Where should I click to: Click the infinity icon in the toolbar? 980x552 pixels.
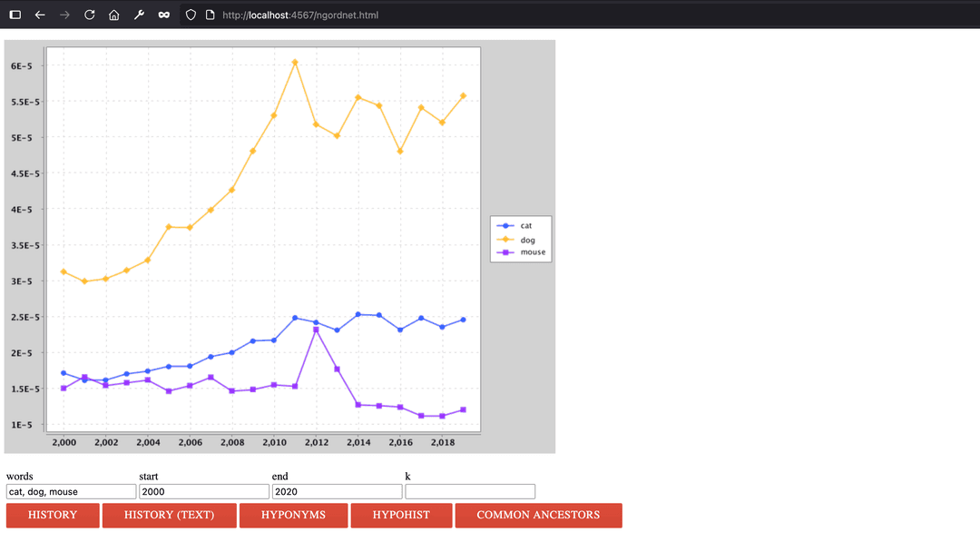[163, 15]
